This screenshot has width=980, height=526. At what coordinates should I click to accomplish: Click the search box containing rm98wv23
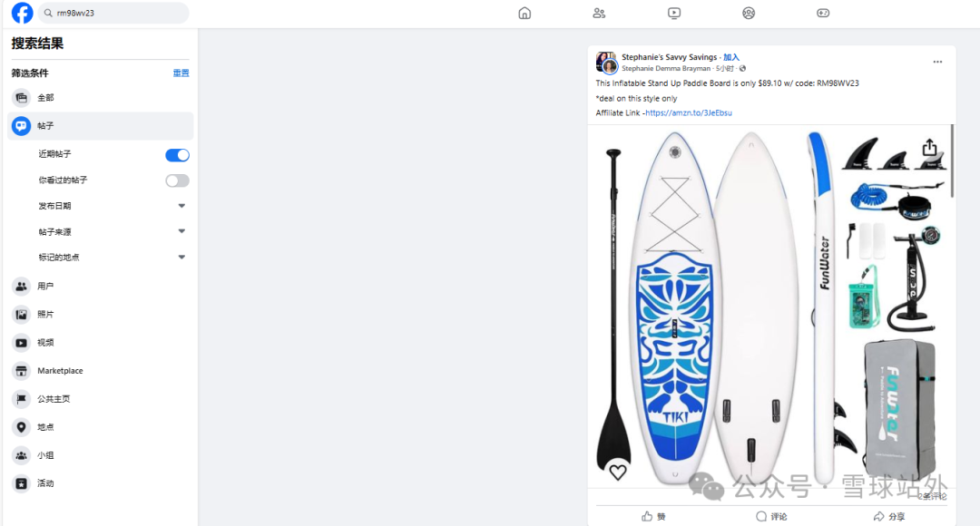[118, 13]
